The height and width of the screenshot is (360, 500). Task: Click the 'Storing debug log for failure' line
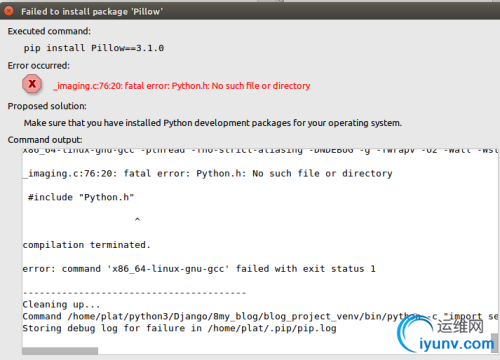[179, 328]
